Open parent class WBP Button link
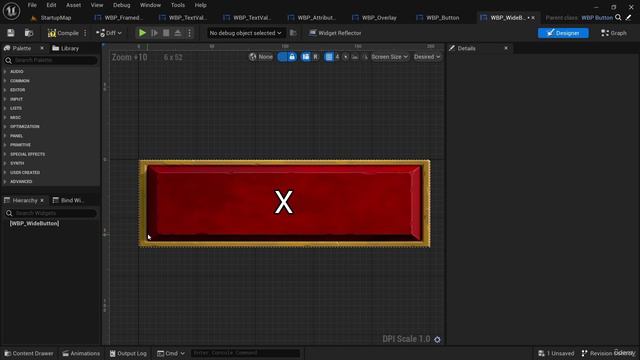This screenshot has height=360, width=640. pos(597,18)
